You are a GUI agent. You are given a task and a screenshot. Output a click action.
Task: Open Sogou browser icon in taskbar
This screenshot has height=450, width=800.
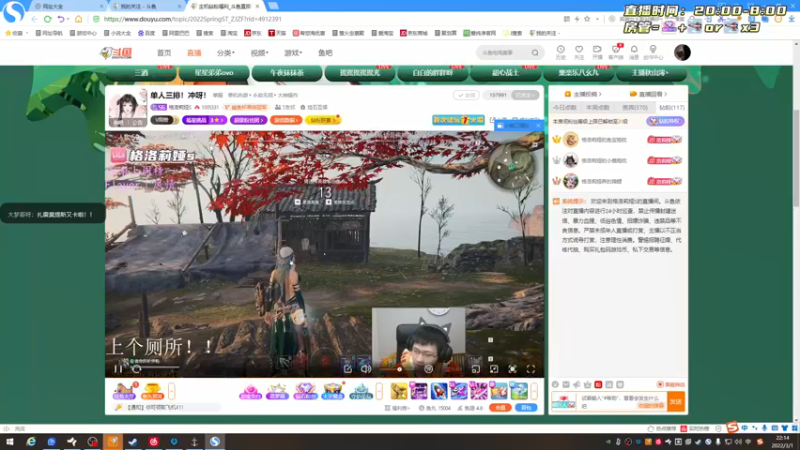pyautogui.click(x=215, y=442)
